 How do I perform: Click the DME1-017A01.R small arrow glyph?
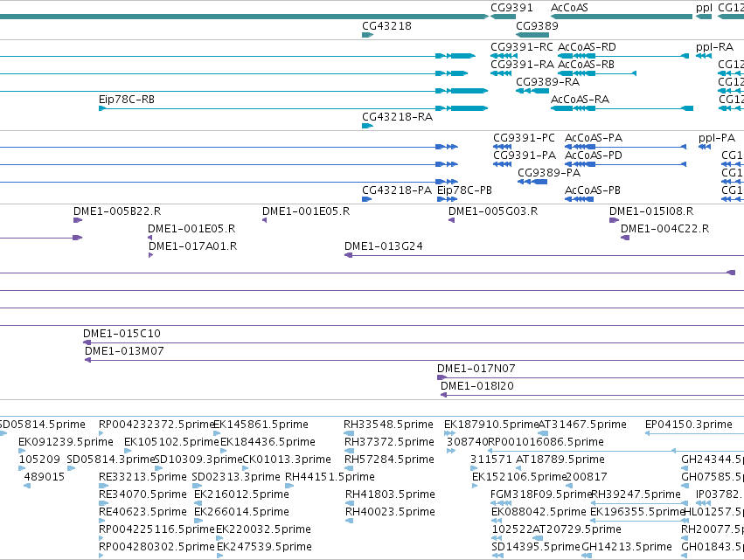(x=151, y=255)
